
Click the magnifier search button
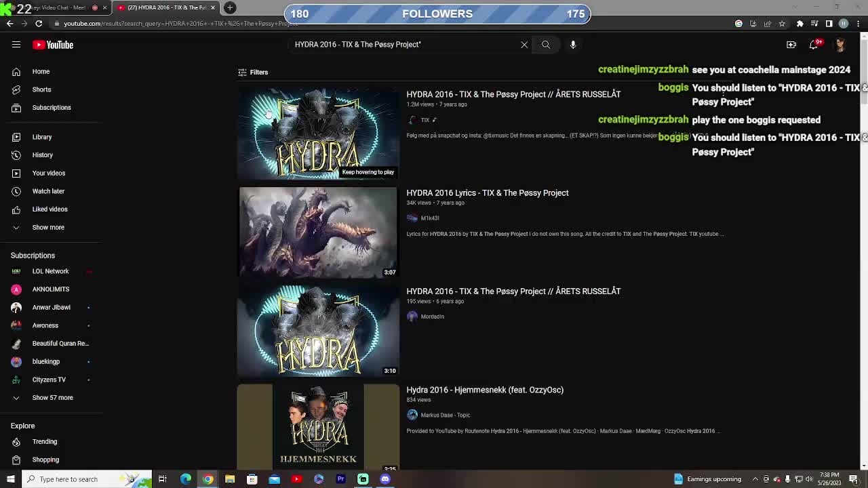tap(546, 45)
